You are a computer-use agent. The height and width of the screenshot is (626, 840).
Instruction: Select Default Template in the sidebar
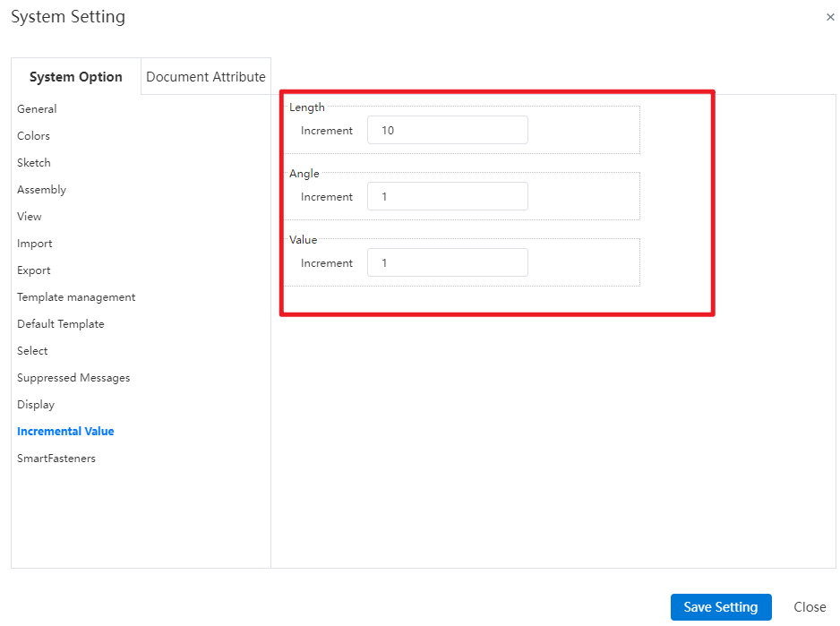point(61,323)
